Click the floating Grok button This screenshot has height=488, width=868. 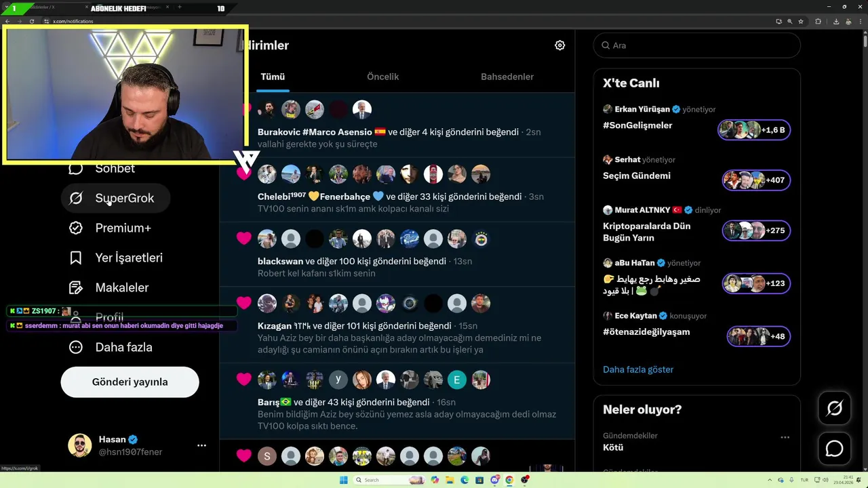[x=834, y=408]
